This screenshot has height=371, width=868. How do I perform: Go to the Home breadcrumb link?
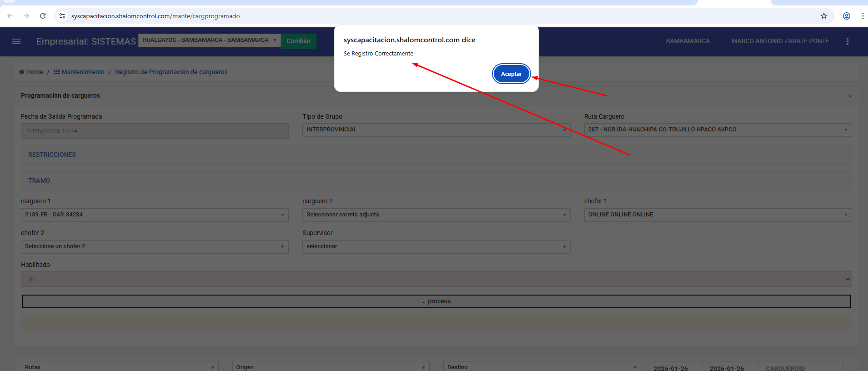[x=31, y=72]
